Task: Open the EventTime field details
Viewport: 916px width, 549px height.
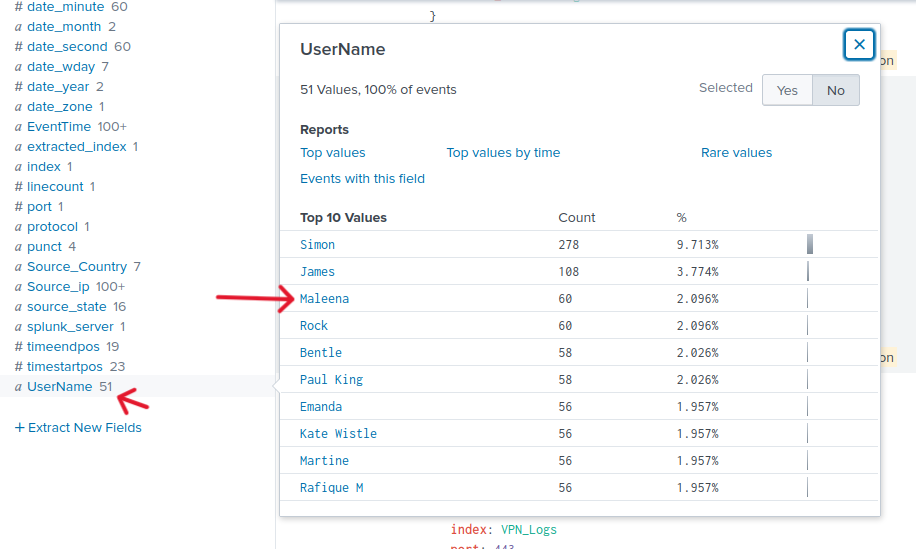Action: coord(59,127)
